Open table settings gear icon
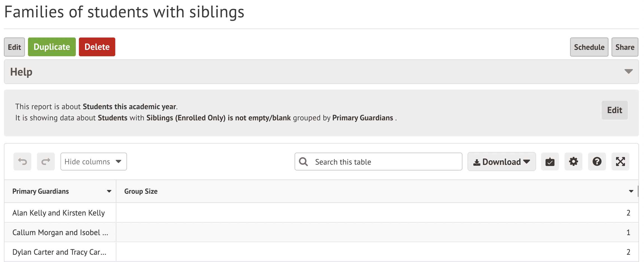 pos(573,162)
